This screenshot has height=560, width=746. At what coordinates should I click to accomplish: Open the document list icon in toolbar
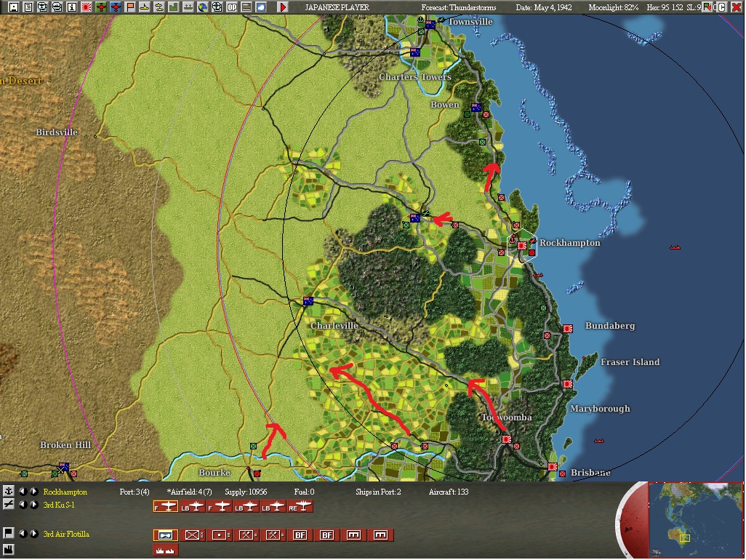pos(28,7)
